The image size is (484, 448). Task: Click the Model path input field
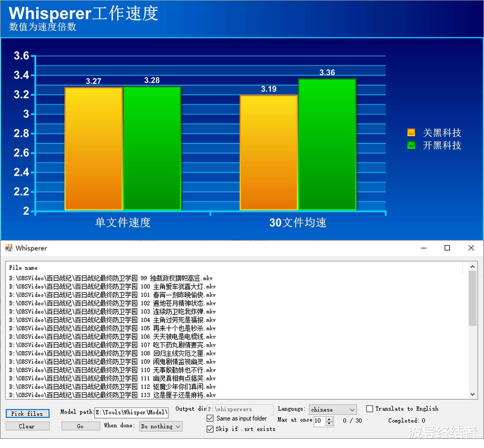[x=131, y=412]
